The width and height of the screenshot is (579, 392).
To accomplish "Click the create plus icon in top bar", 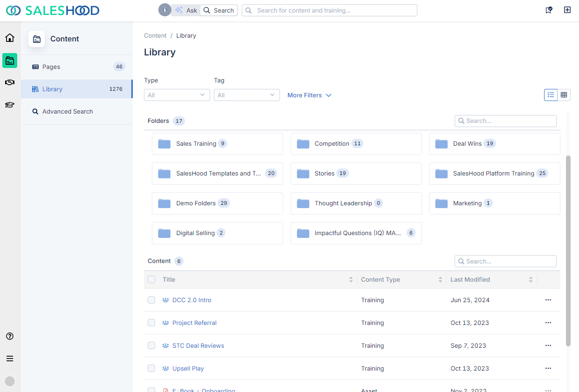I will point(567,10).
